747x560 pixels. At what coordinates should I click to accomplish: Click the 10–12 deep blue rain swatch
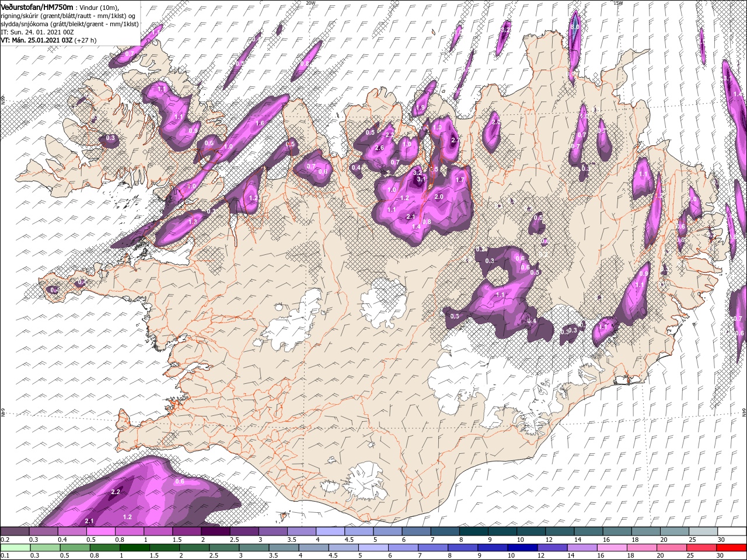(523, 548)
